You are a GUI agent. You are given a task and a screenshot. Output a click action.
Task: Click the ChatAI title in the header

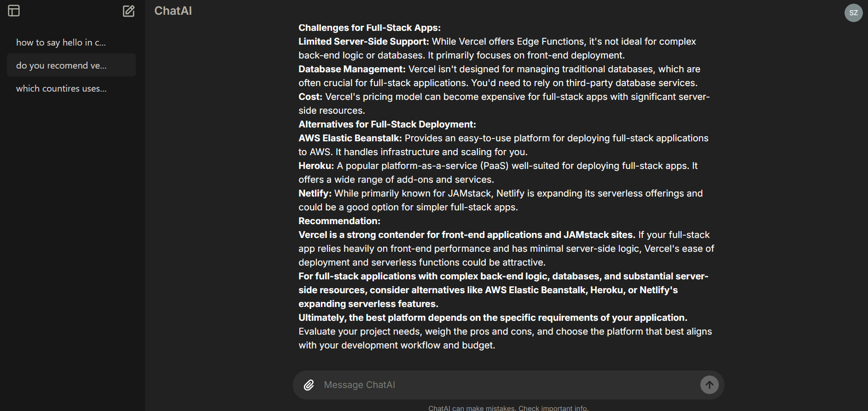point(173,11)
